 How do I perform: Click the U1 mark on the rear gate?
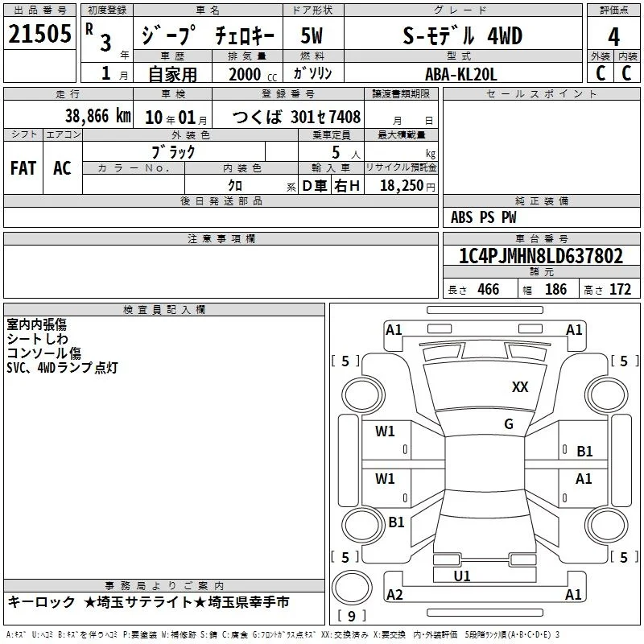462,576
